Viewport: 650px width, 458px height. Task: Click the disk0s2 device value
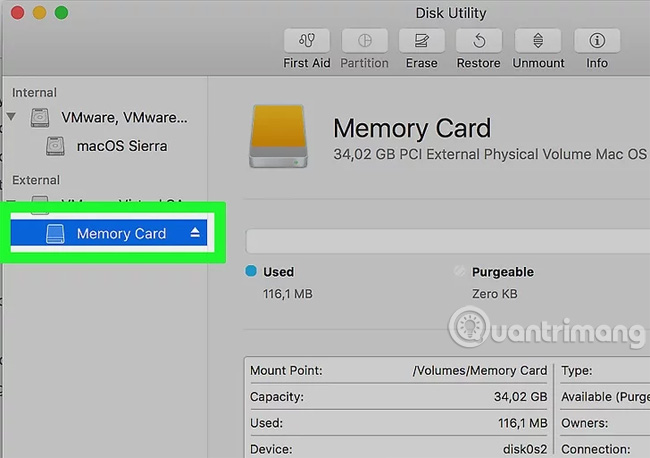[525, 449]
